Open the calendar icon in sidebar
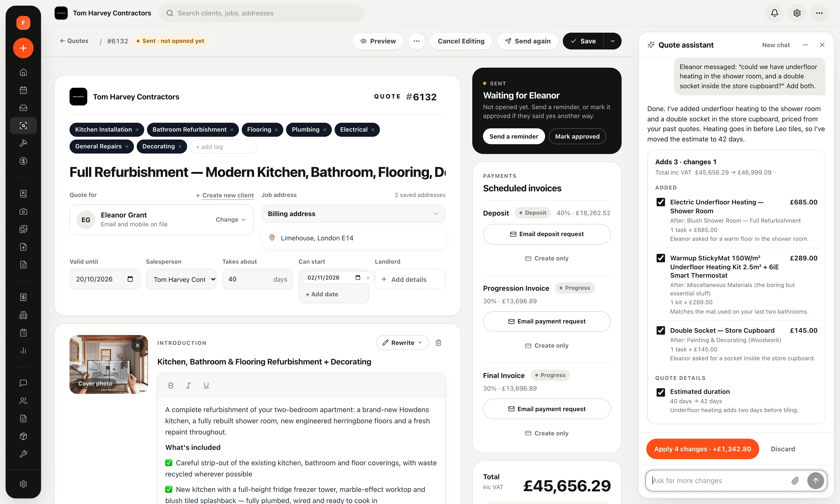Viewport: 840px width, 504px height. pos(23,90)
